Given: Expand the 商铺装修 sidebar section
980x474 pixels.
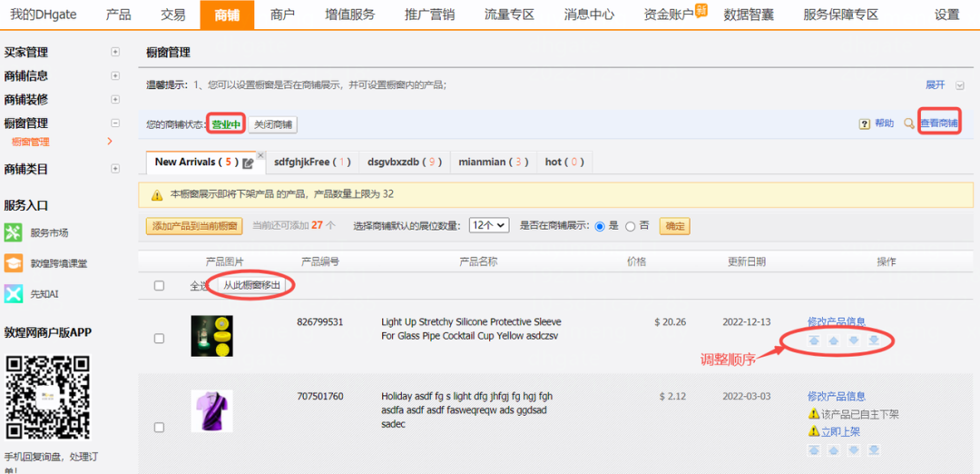Looking at the screenshot, I should [x=115, y=99].
